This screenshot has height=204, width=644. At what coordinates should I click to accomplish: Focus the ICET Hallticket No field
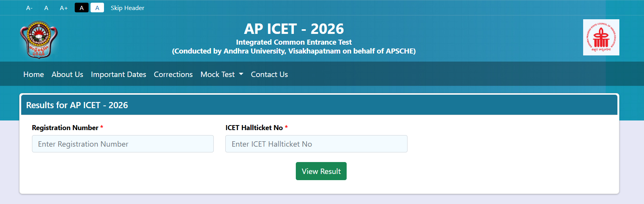pos(316,144)
